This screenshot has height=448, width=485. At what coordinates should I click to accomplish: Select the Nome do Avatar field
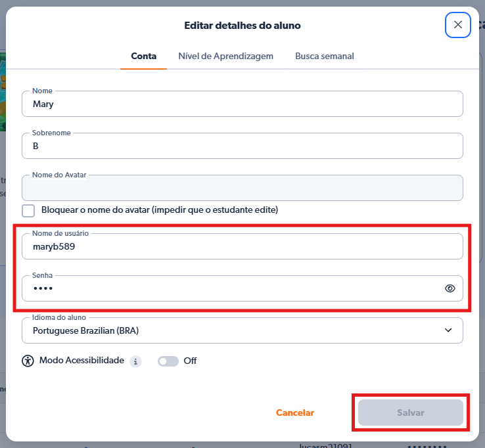(242, 188)
